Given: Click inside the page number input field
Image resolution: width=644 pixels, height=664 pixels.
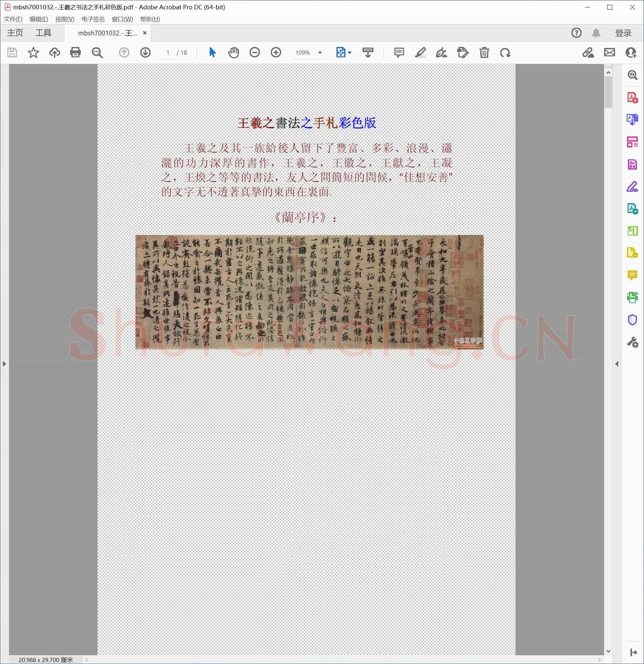Looking at the screenshot, I should tap(168, 52).
